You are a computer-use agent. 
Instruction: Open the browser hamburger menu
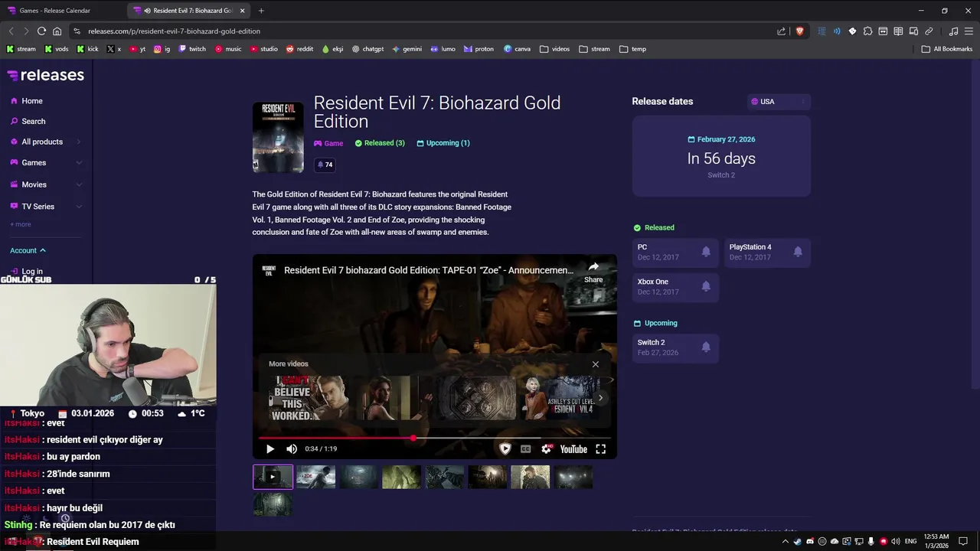tap(969, 31)
